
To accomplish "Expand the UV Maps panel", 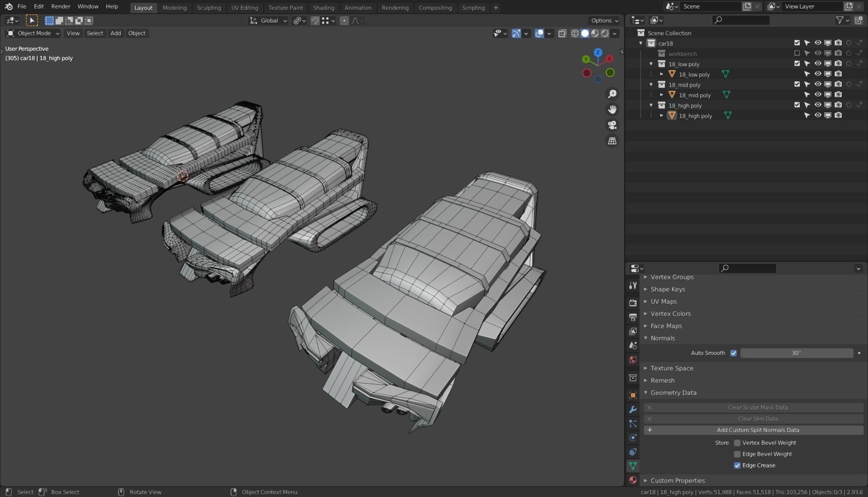I will click(x=663, y=301).
